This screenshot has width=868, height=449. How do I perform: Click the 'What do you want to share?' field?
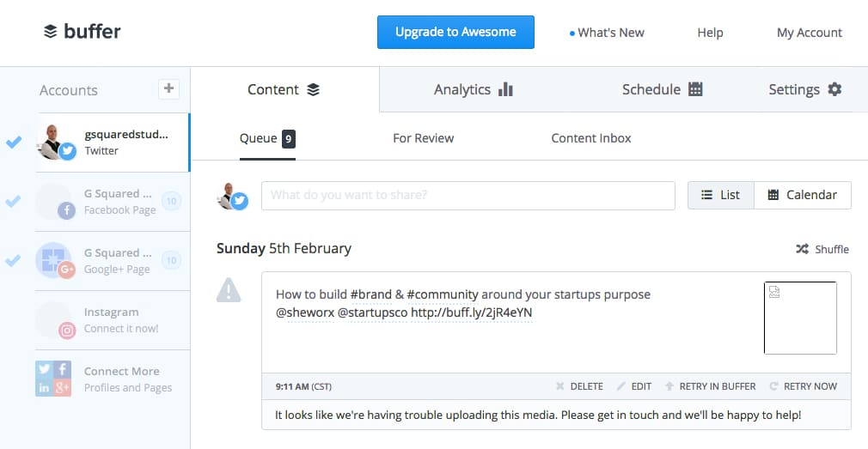468,195
